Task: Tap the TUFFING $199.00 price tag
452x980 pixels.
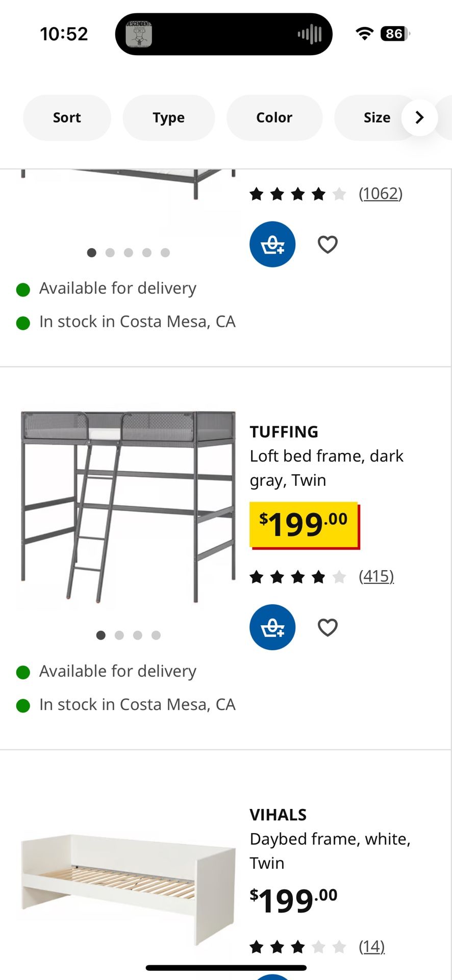Action: [x=304, y=525]
